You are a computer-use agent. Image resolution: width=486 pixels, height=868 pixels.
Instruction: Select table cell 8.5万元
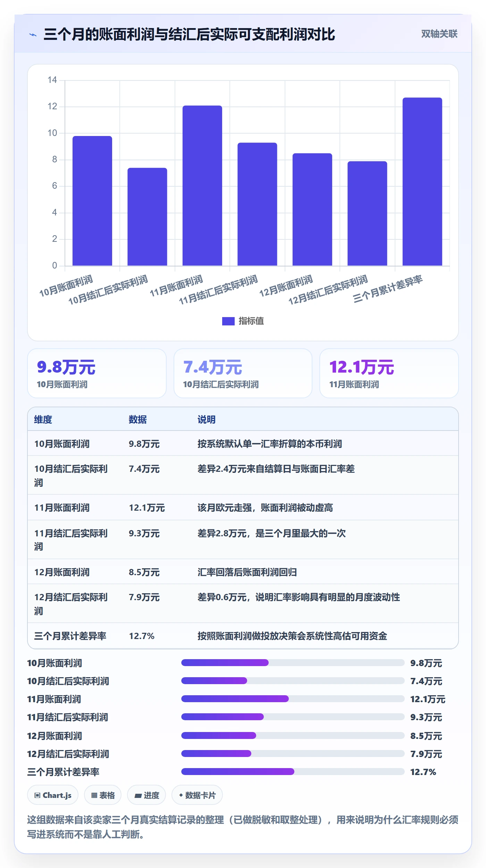point(144,572)
